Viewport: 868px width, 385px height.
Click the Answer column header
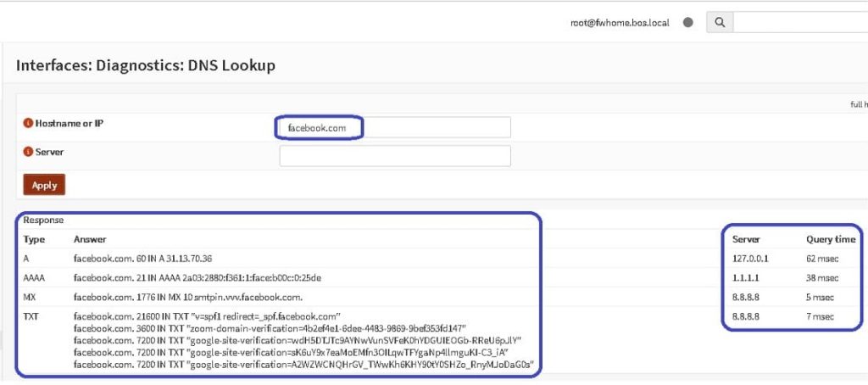point(90,239)
